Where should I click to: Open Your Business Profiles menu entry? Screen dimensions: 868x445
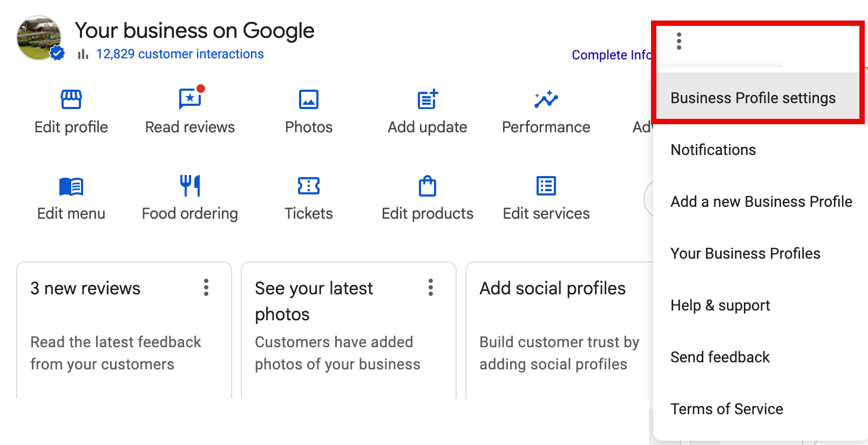point(761,253)
